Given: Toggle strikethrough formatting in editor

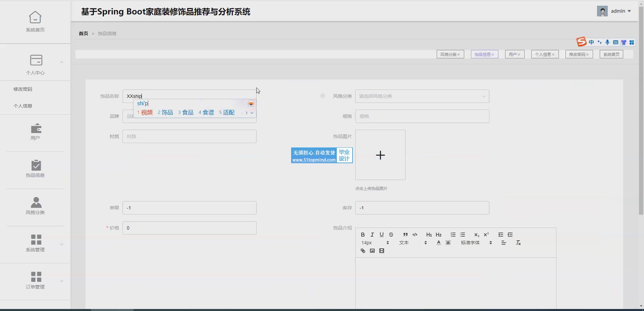Looking at the screenshot, I should tap(391, 235).
